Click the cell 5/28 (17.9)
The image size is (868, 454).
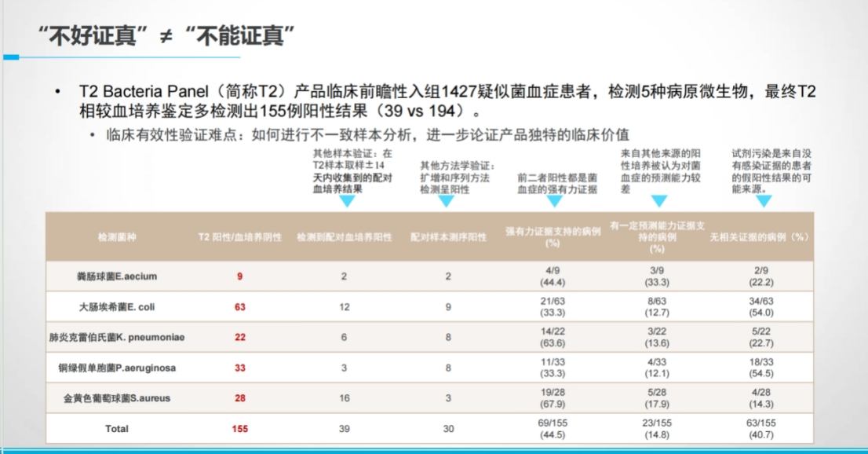657,398
